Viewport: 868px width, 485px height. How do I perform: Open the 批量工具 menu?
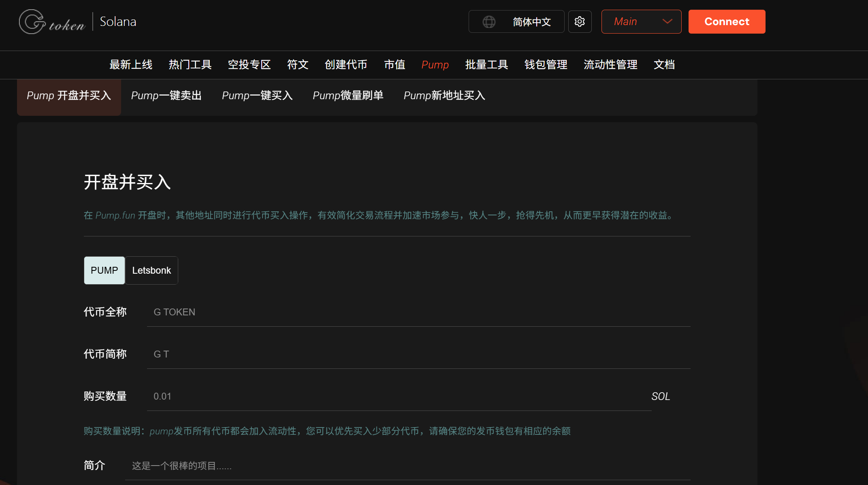pyautogui.click(x=486, y=65)
